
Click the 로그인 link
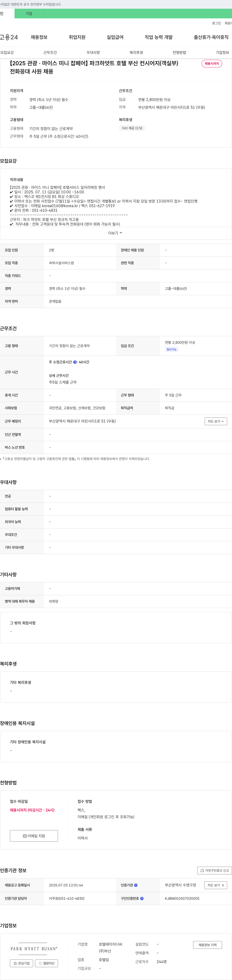click(x=216, y=23)
